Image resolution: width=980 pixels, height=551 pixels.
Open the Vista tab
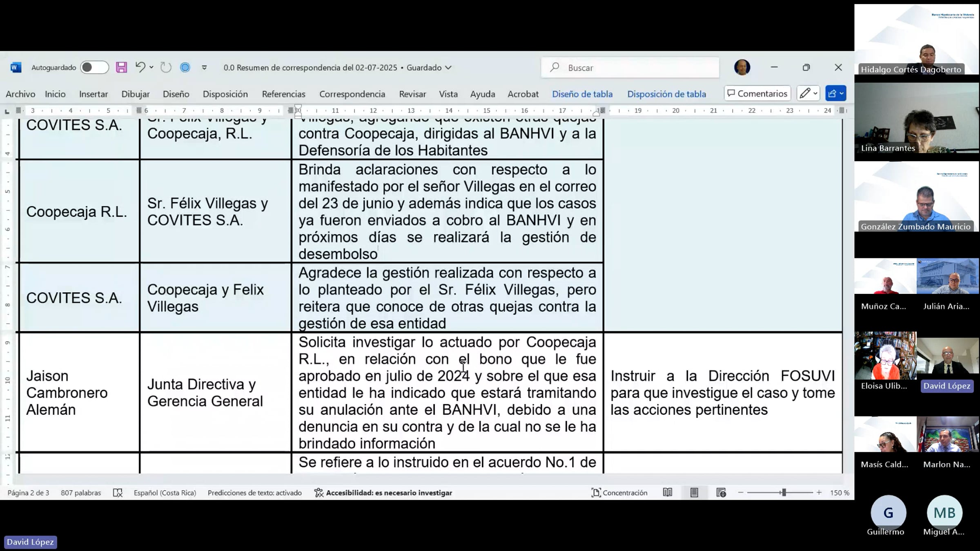(x=448, y=94)
